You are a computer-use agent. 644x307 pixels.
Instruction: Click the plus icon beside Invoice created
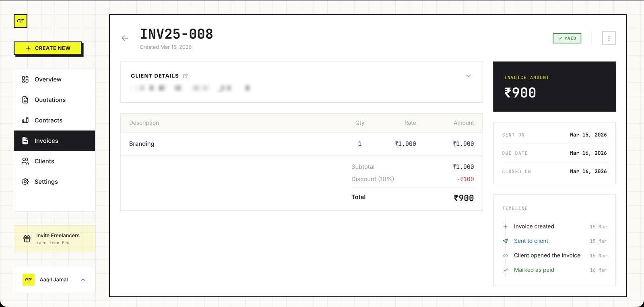[x=506, y=226]
